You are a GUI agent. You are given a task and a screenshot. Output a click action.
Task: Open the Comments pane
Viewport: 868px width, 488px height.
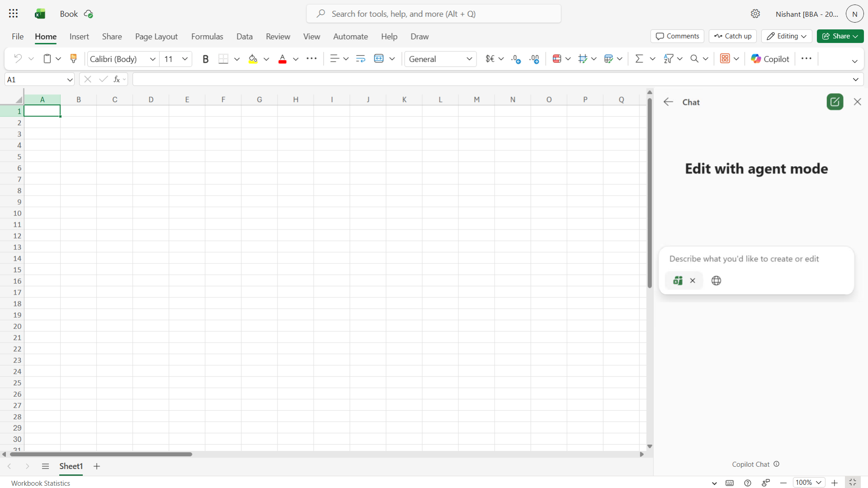pyautogui.click(x=677, y=36)
